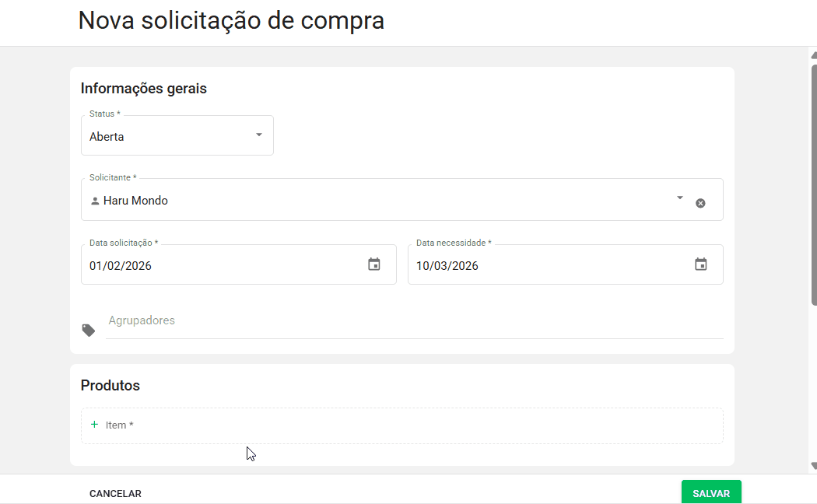Open the calendar picker for Data necessidade

coord(700,264)
